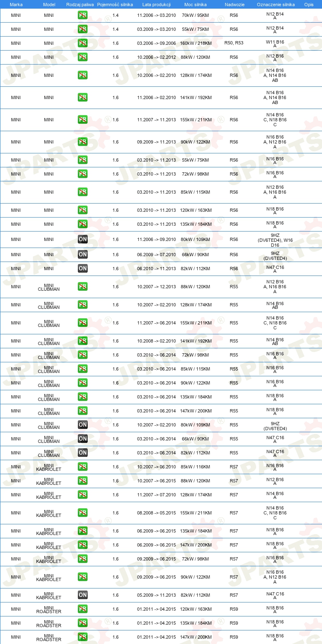Click the '06.2010 -> 11.2013' production years cell
The width and height of the screenshot is (322, 644).
(x=156, y=269)
